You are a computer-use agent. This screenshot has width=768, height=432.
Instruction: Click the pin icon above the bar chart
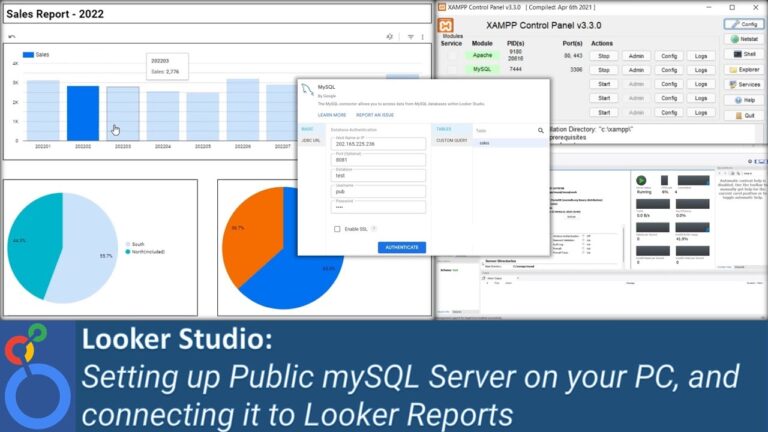(x=389, y=37)
